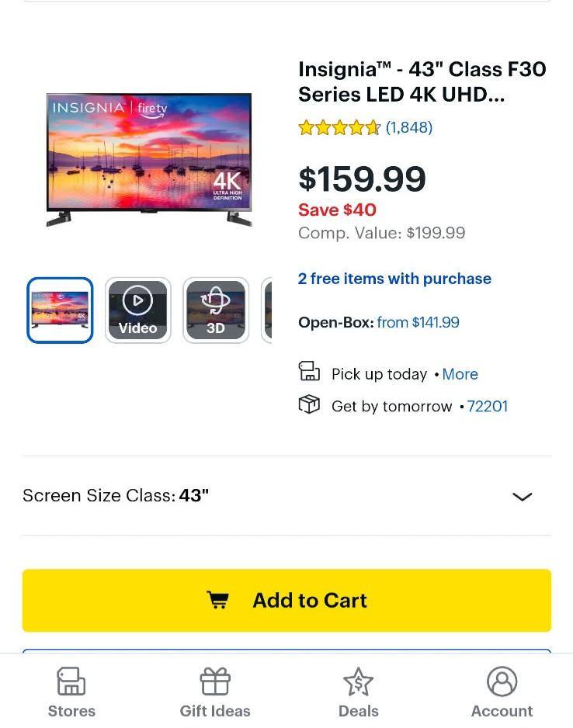Viewport: 573px width, 728px height.
Task: Open the Account section from bottom navigation
Action: [x=502, y=692]
